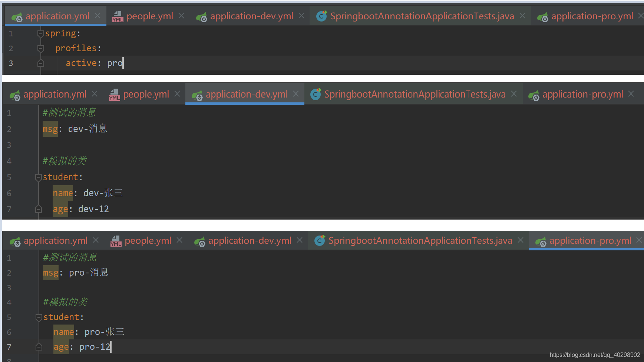
Task: Click the YML file icon of people.yml in the editor showing active: pro
Action: (118, 17)
